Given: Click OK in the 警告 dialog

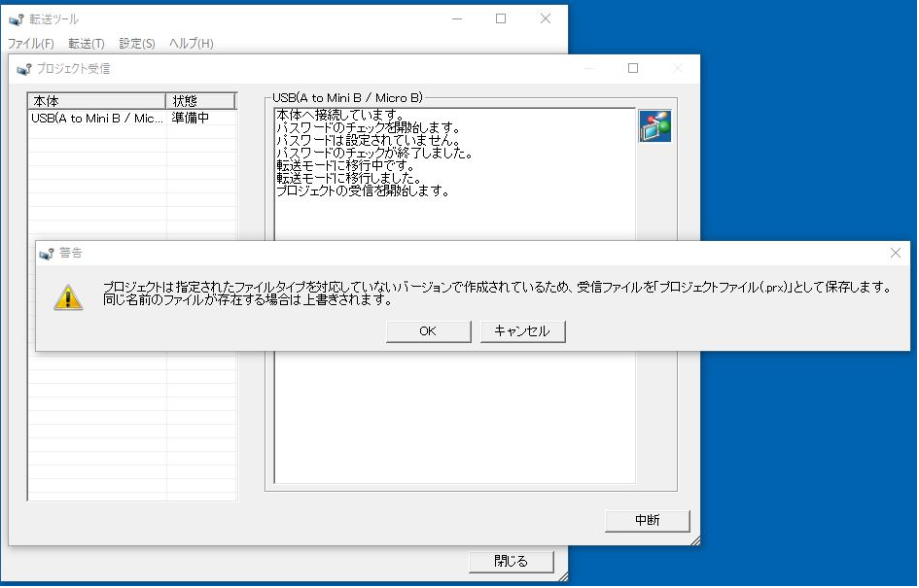Looking at the screenshot, I should click(x=429, y=331).
